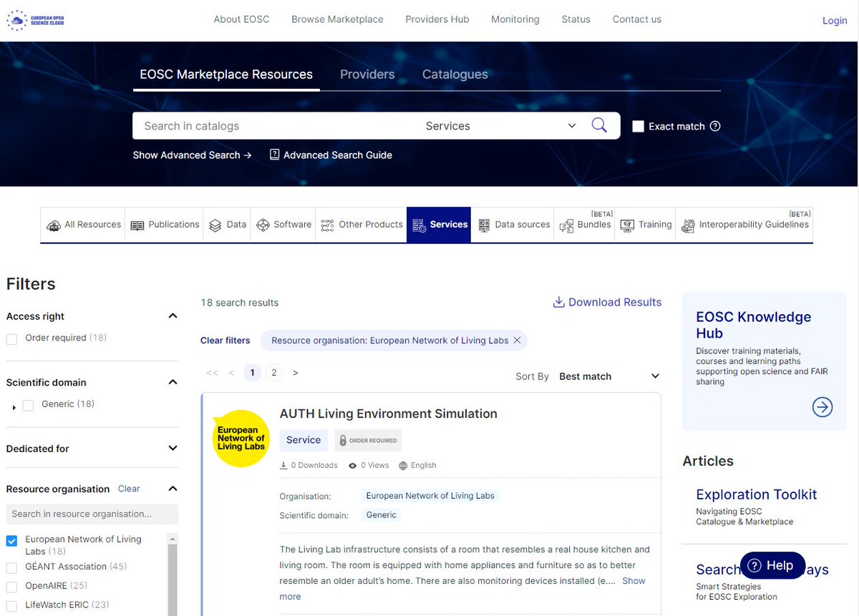Viewport: 859px width, 616px height.
Task: Click Clear filters link
Action: pyautogui.click(x=225, y=341)
